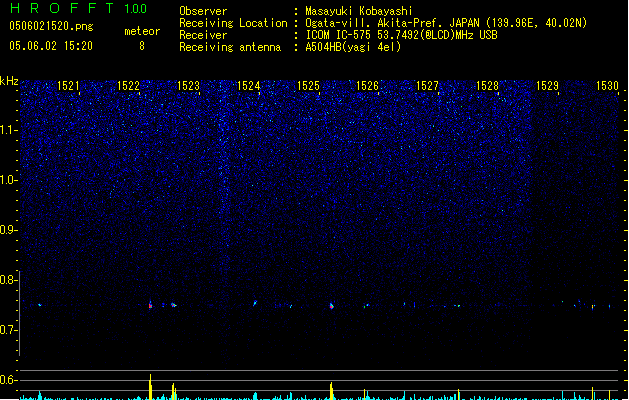Click the 1529 time axis marker
This screenshot has width=629, height=400.
[x=548, y=86]
